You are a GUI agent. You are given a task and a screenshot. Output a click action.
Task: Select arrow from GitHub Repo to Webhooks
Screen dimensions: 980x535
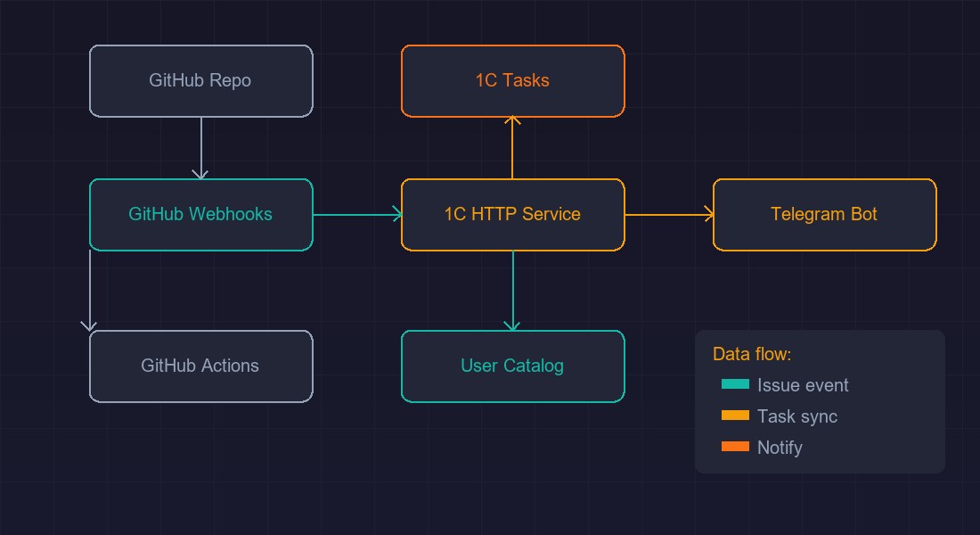point(200,148)
